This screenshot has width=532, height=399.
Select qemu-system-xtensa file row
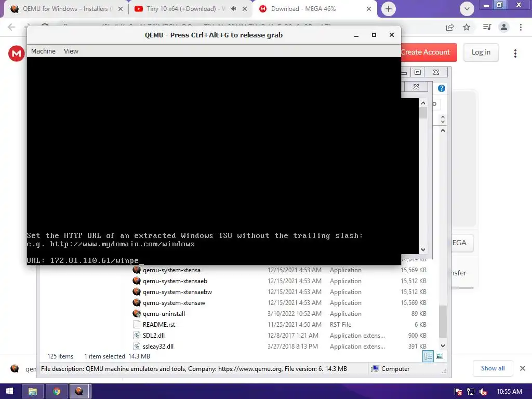[x=279, y=270]
